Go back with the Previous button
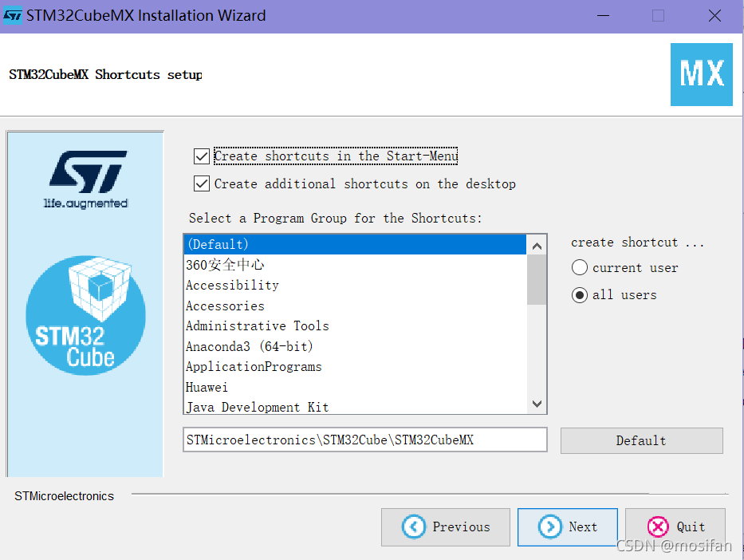Screen dimensions: 744x560 (446, 527)
